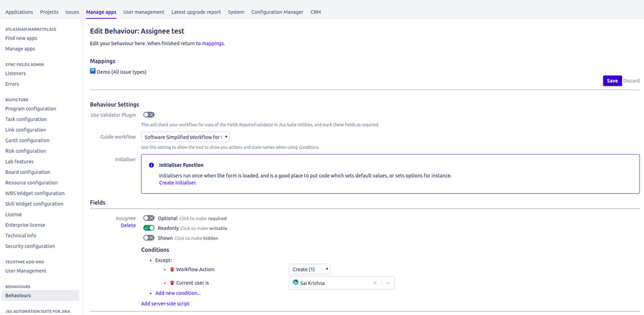This screenshot has height=315, width=644.
Task: Open Latest upgrade report tab
Action: tap(196, 12)
